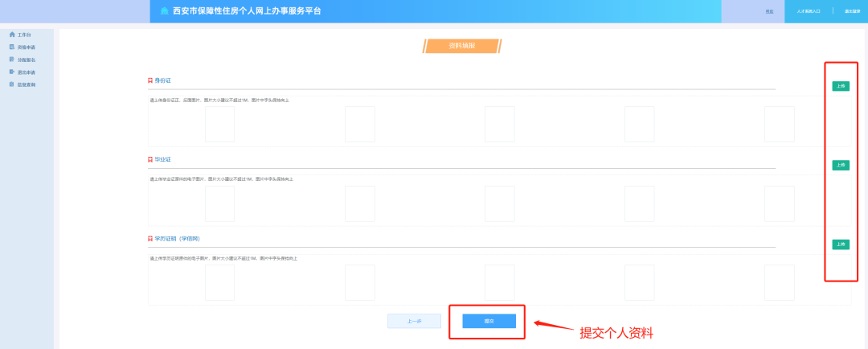Select the first image placeholder under 毕业证

click(219, 204)
